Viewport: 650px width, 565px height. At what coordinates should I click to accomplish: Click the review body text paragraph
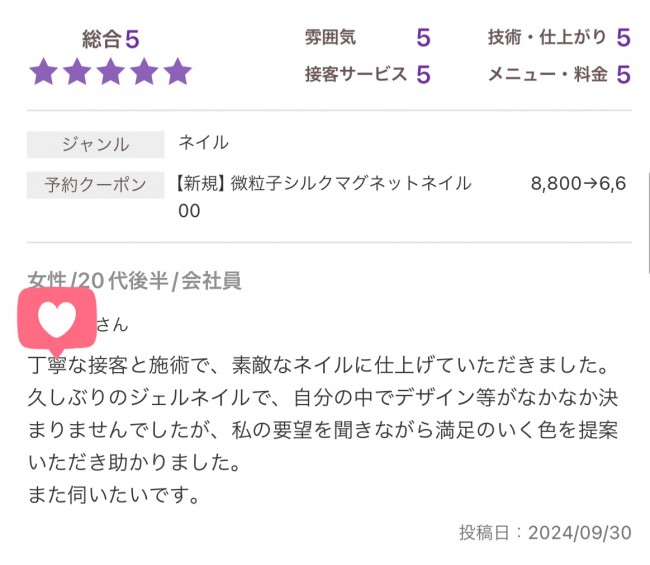coord(323,429)
